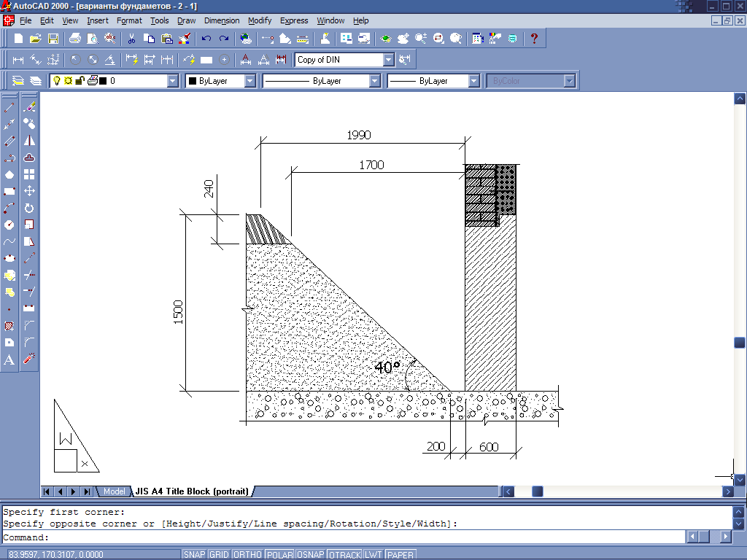
Task: Select the Rotate modify tool
Action: coord(30,208)
